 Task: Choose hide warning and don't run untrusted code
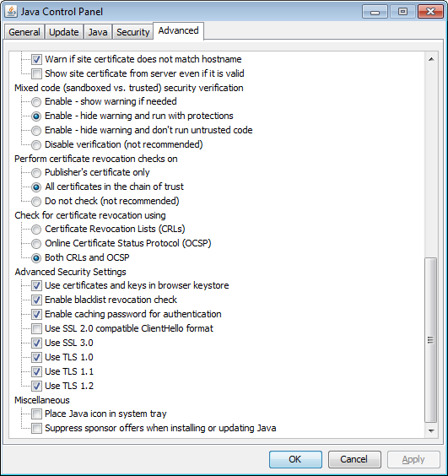(36, 130)
